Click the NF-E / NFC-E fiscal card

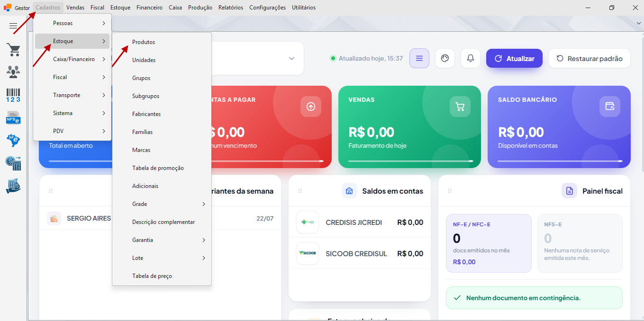tap(489, 243)
